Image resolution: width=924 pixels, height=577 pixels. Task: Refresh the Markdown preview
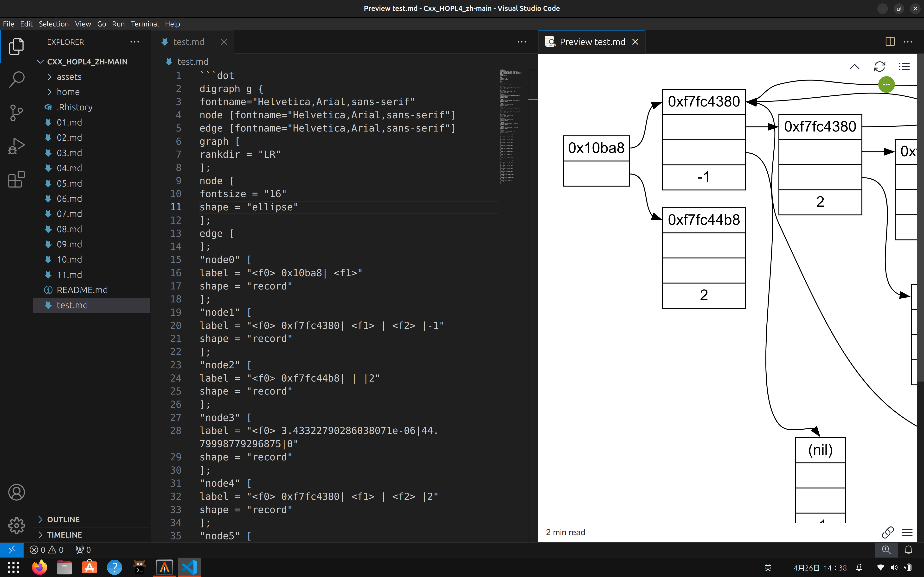pos(880,66)
